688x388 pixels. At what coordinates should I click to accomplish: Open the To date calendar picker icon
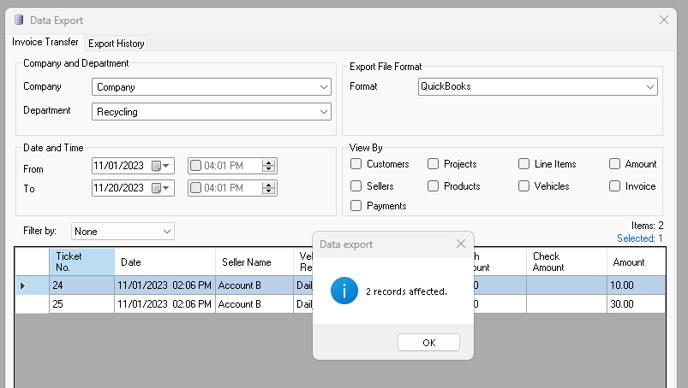point(160,188)
